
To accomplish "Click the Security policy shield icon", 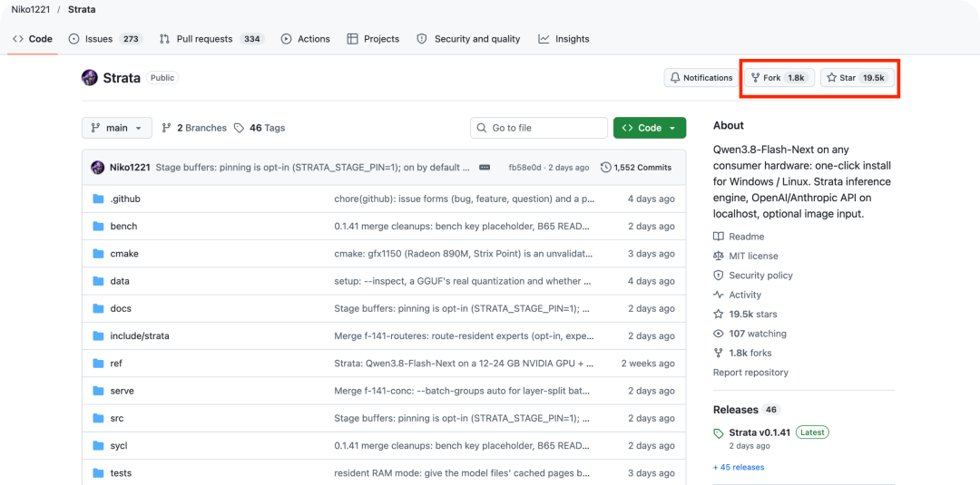I will 719,276.
